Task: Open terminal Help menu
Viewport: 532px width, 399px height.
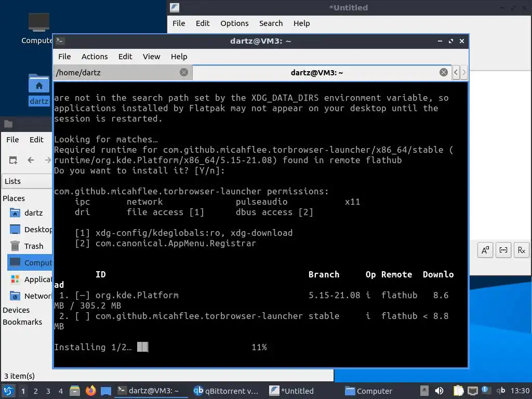Action: point(179,57)
